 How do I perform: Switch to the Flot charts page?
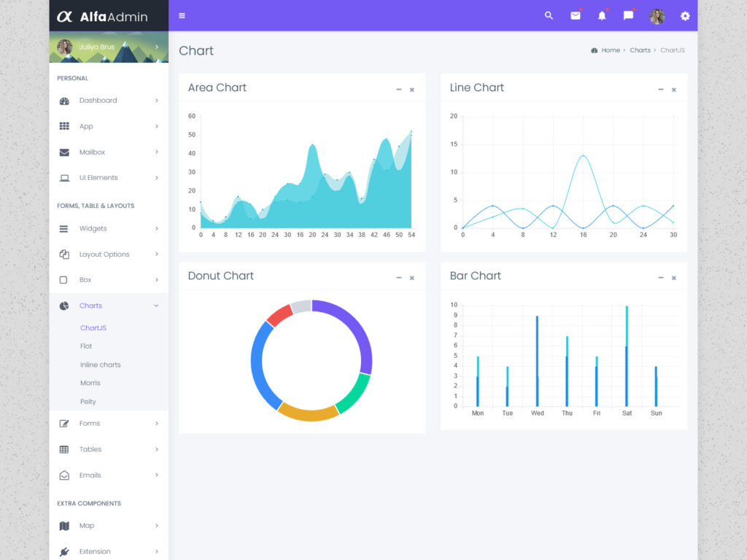(x=86, y=346)
